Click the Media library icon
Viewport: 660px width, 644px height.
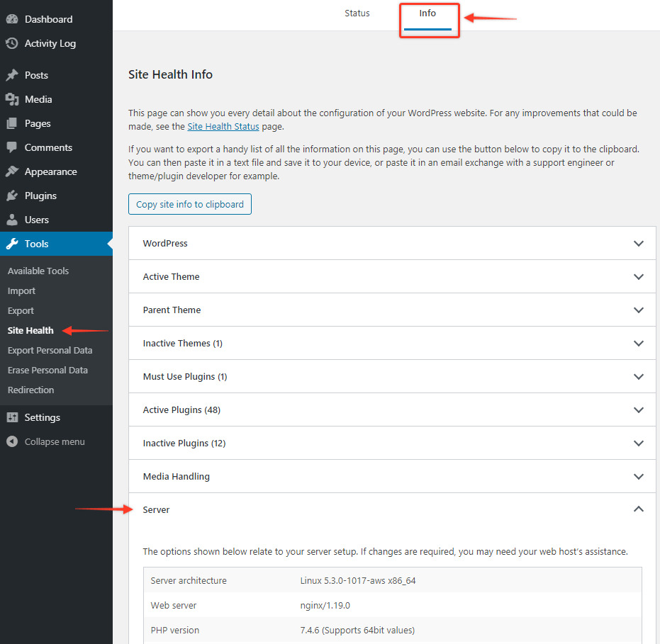[12, 99]
